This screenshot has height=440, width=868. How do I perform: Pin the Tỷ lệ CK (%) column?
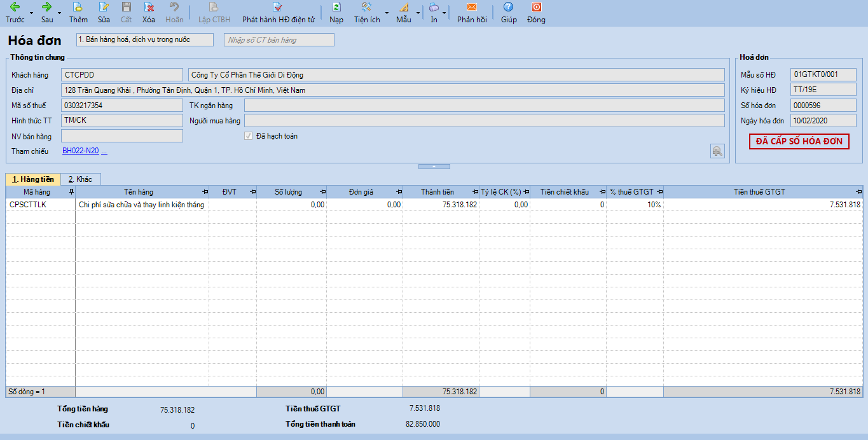[525, 192]
